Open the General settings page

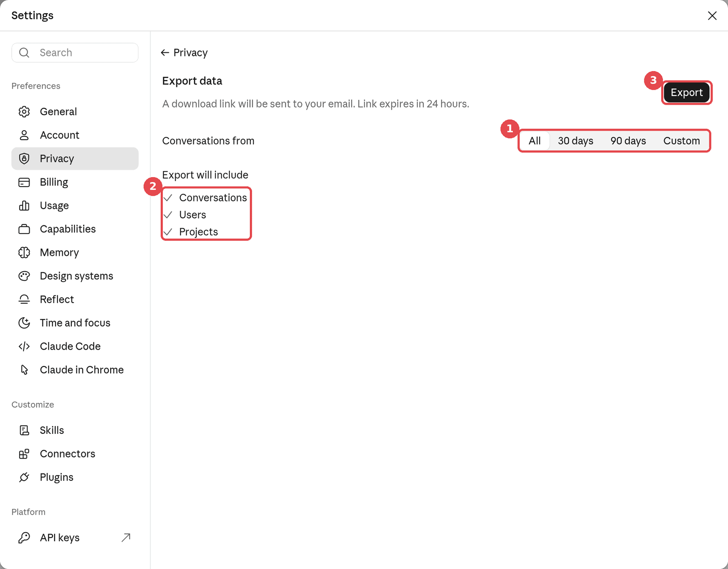pyautogui.click(x=75, y=112)
